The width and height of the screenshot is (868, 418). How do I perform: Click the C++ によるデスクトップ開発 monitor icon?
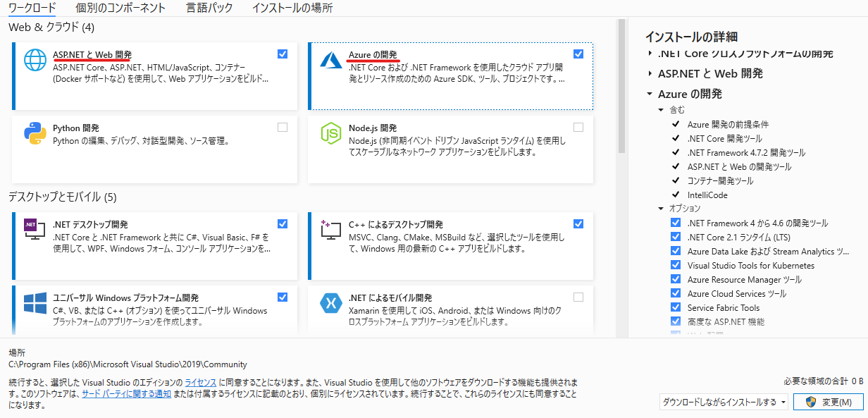click(x=331, y=230)
